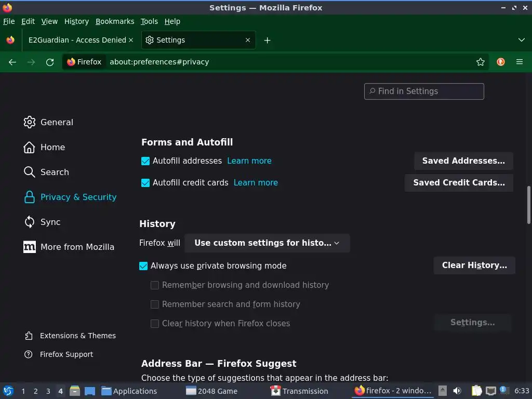Click the network monitor tray icon

tap(490, 391)
